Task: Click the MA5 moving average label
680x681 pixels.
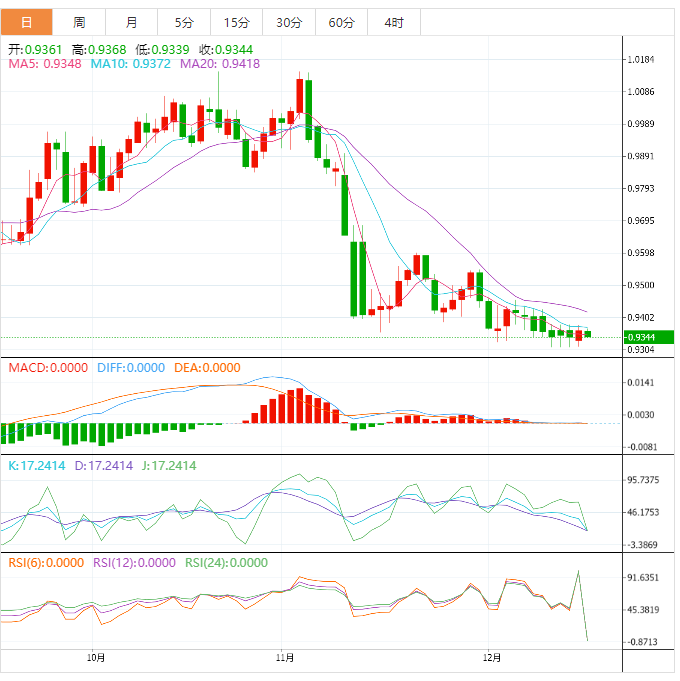Action: click(45, 64)
